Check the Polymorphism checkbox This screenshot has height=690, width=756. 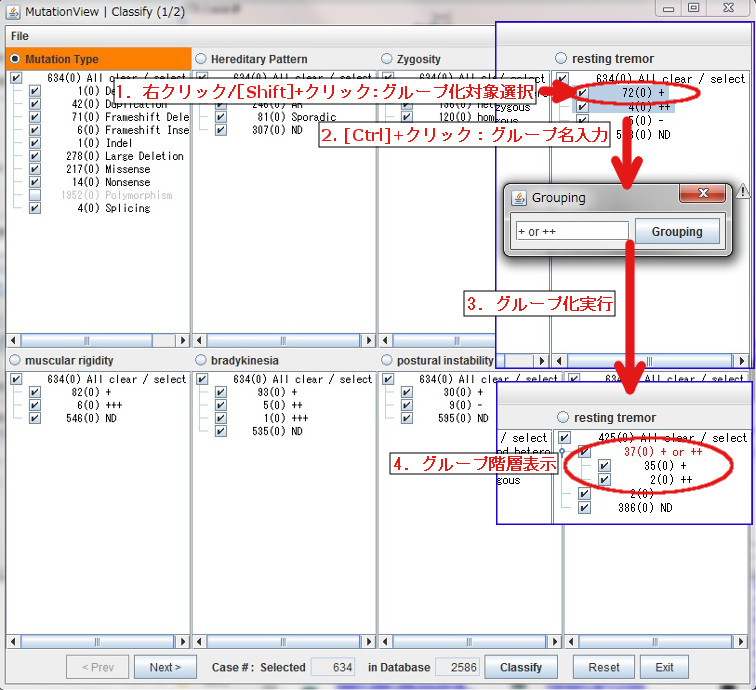35,195
